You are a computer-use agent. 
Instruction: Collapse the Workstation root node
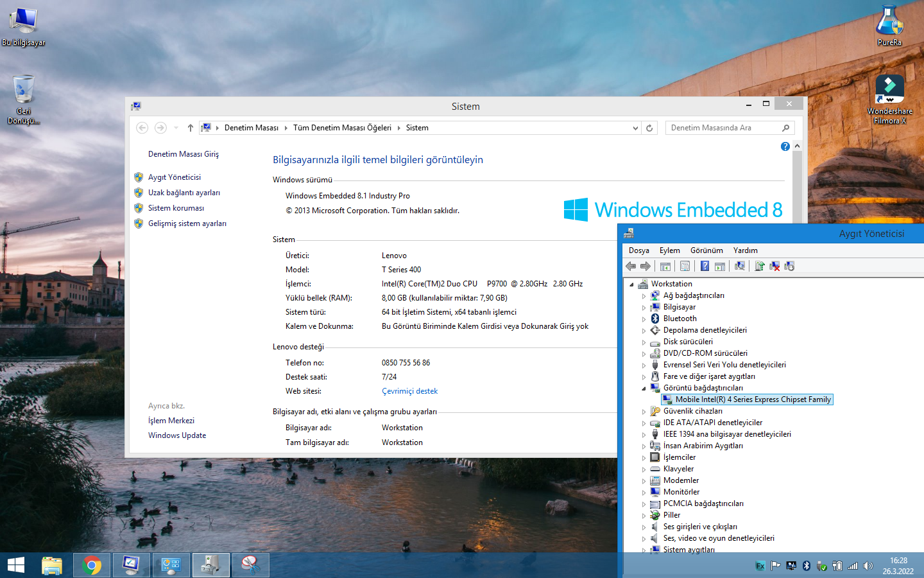click(631, 284)
